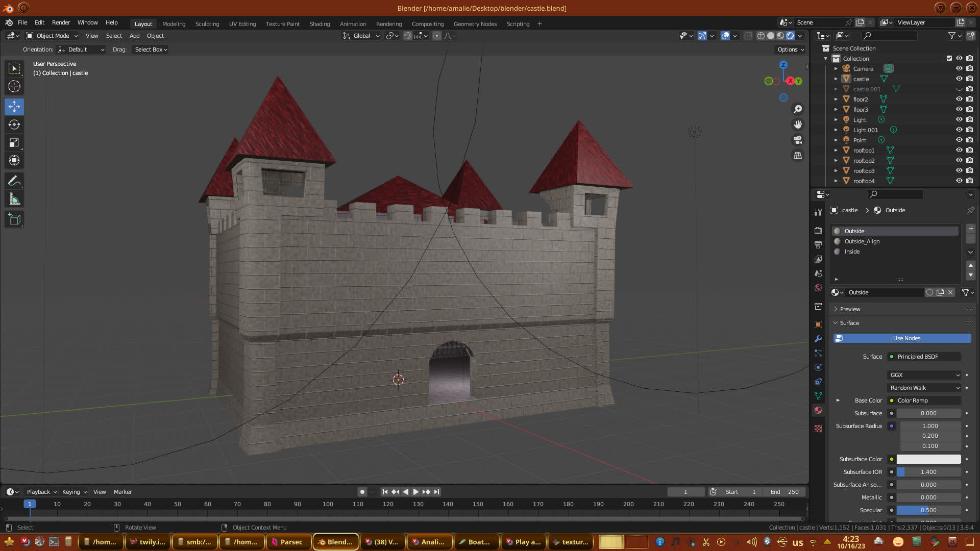Open the GGX distribution dropdown
Screen dimensions: 980x551
coord(924,375)
